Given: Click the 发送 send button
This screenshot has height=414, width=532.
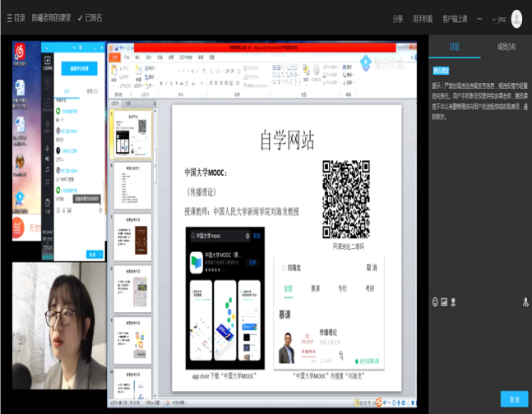Looking at the screenshot, I should [x=514, y=398].
